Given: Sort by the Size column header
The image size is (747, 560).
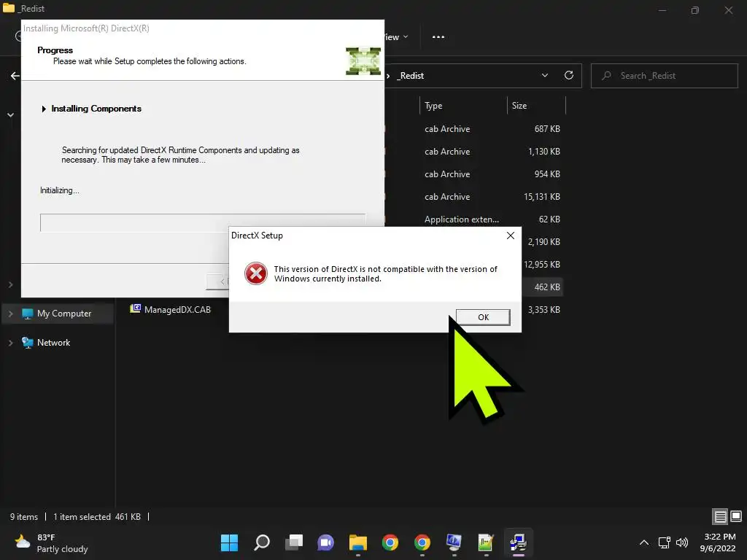Looking at the screenshot, I should tap(519, 106).
